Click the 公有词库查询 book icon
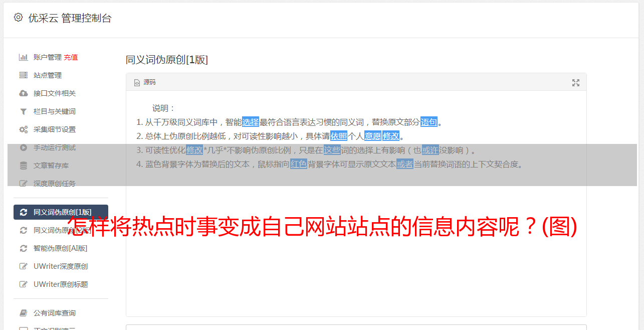The image size is (644, 330). [23, 313]
